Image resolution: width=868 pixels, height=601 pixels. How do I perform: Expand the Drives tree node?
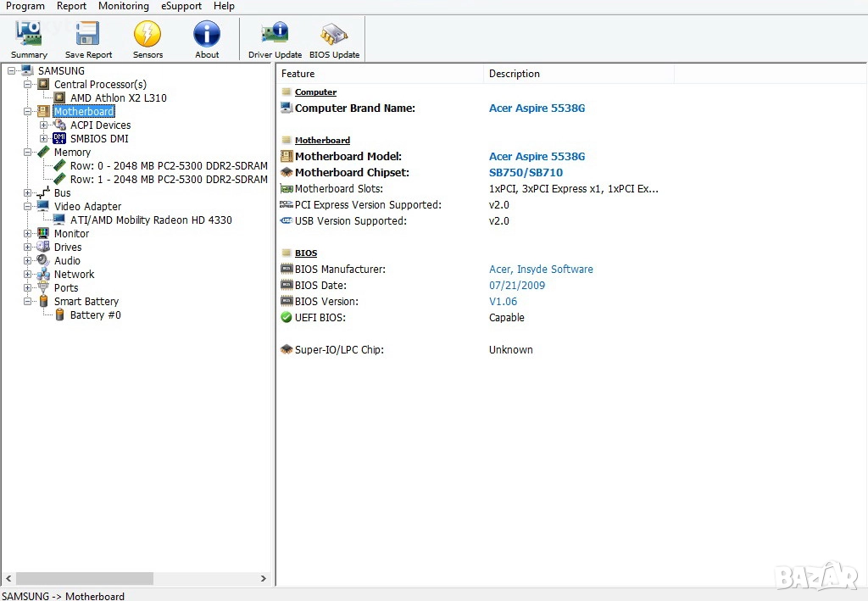[x=28, y=248]
